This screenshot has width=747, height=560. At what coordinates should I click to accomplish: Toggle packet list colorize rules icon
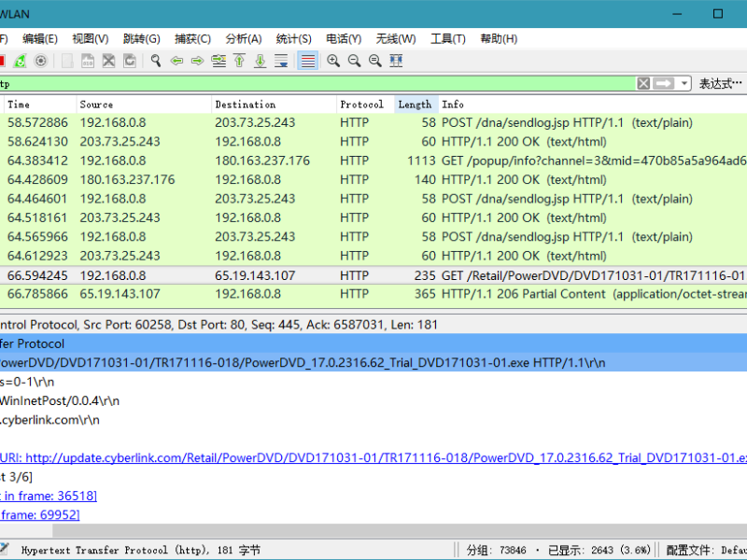pyautogui.click(x=308, y=61)
